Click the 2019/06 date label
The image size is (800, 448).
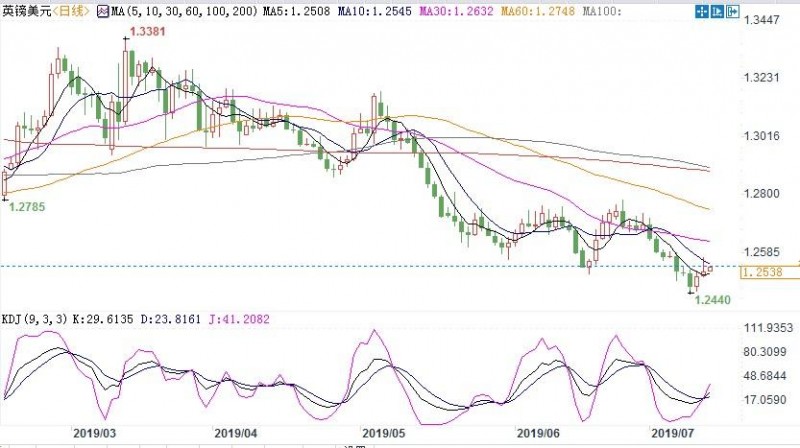[538, 433]
